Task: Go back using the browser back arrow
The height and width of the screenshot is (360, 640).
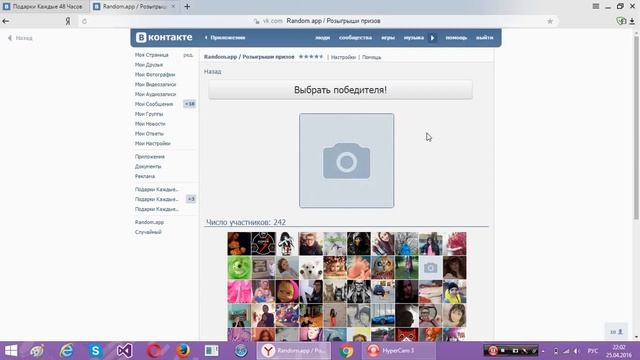Action: point(6,21)
